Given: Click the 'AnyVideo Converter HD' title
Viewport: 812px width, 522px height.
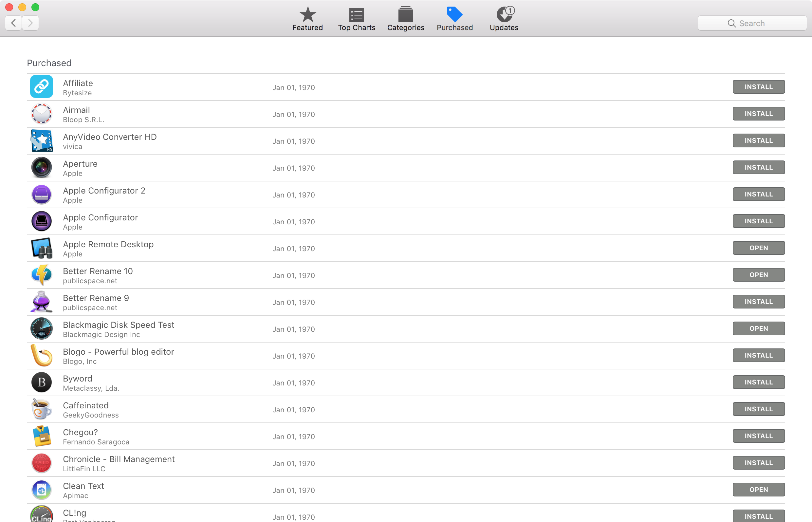Looking at the screenshot, I should tap(110, 137).
